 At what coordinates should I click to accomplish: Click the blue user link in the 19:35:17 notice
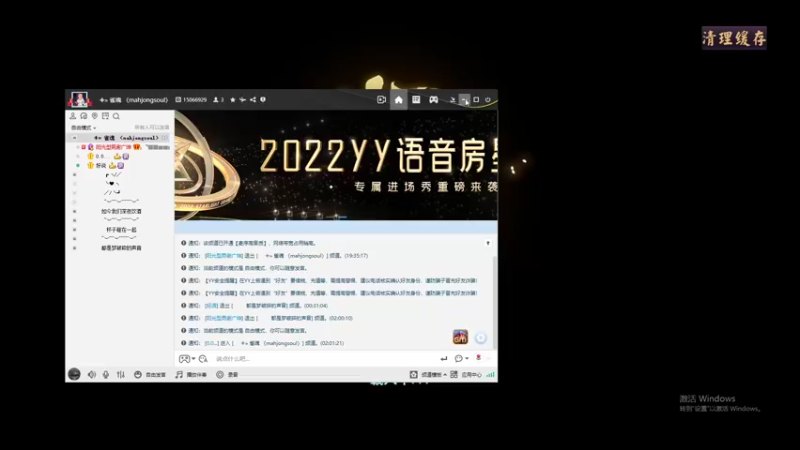pos(223,256)
